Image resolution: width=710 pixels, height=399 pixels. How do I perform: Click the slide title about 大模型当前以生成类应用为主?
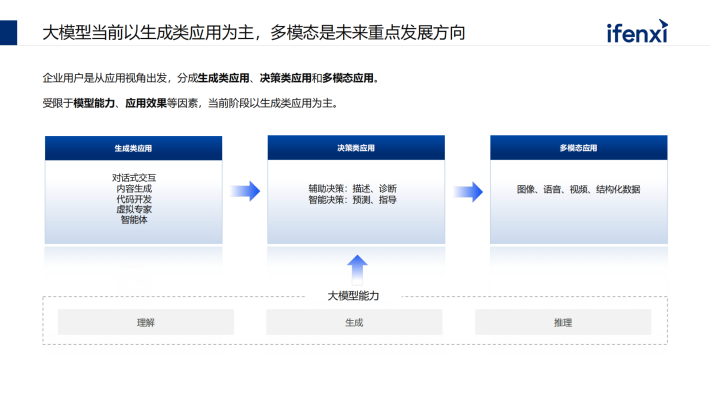[x=254, y=33]
